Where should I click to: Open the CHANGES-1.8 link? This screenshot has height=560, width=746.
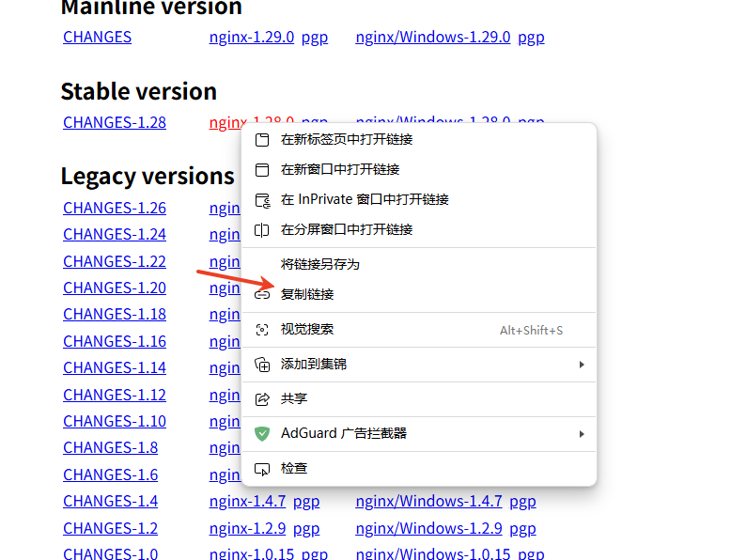pos(110,447)
